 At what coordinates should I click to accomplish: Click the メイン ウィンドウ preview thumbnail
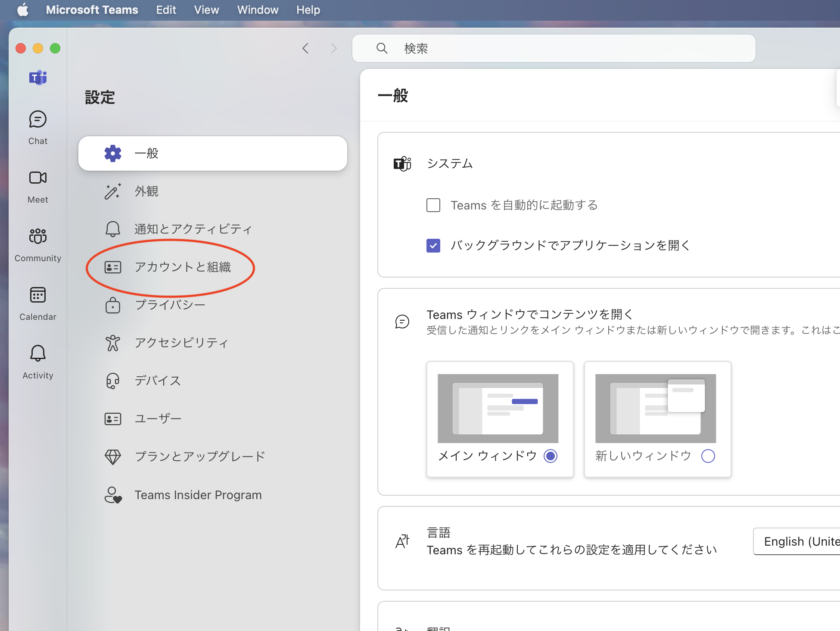click(498, 409)
